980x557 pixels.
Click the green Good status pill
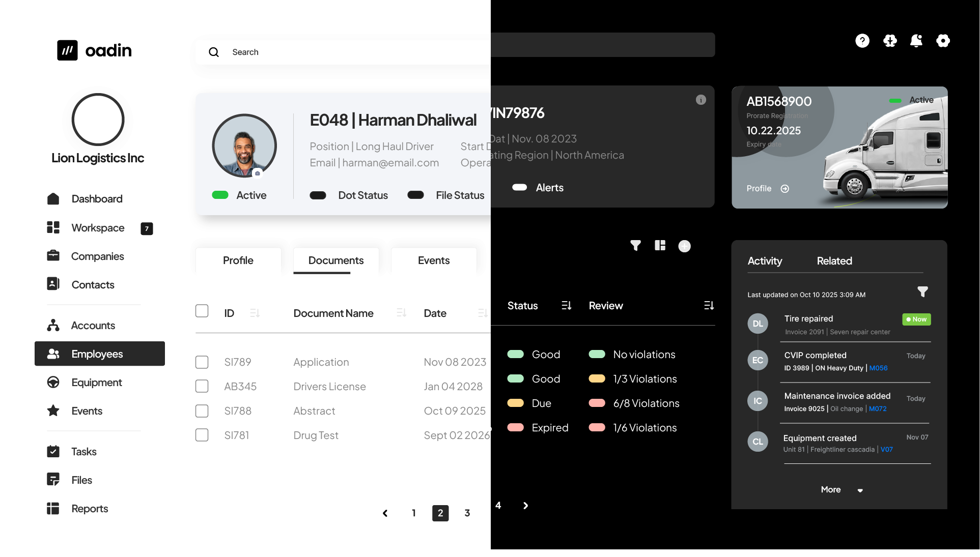coord(516,354)
